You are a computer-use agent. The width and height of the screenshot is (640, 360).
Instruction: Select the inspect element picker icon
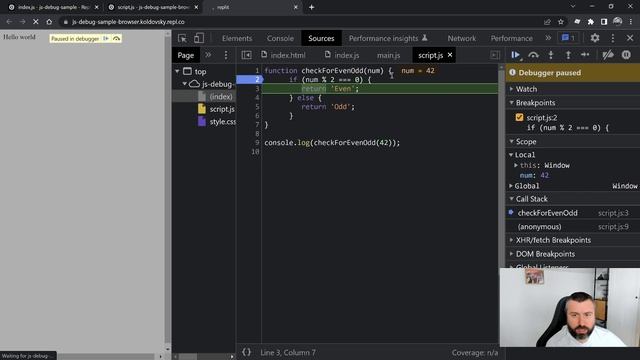tap(182, 38)
